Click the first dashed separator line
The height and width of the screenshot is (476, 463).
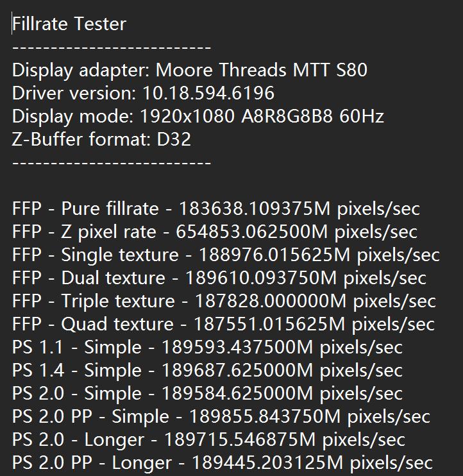(x=112, y=47)
